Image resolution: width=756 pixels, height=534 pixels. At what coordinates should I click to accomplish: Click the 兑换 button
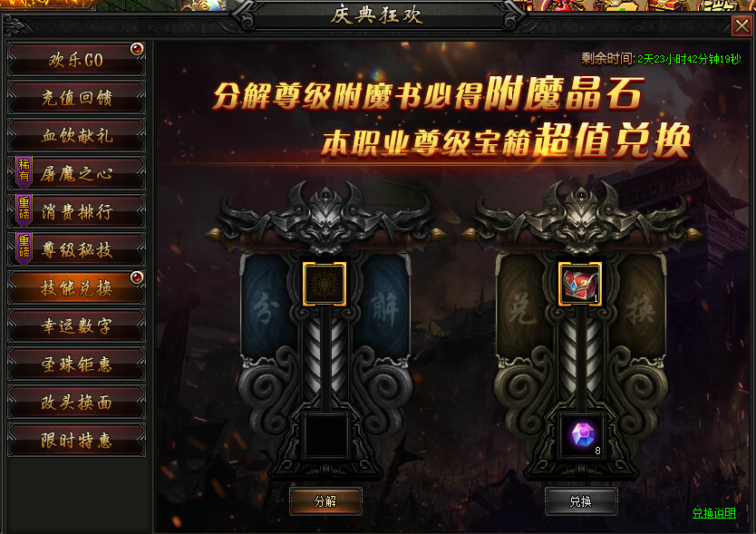point(581,501)
